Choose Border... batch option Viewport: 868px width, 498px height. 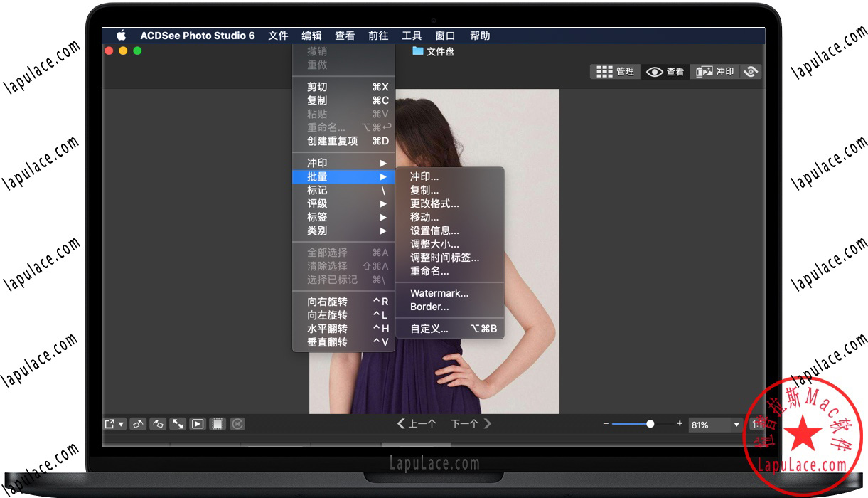tap(450, 307)
